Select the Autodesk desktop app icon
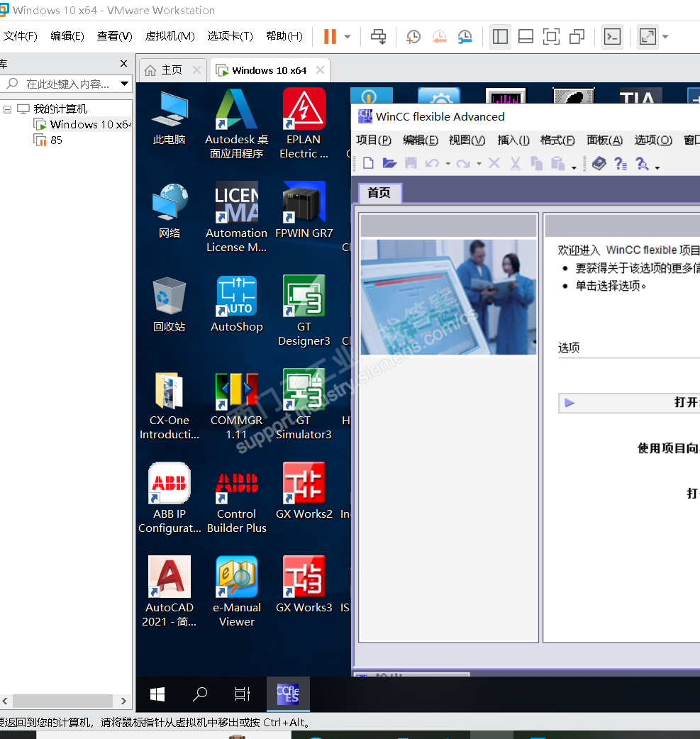The width and height of the screenshot is (700, 739). point(237,124)
